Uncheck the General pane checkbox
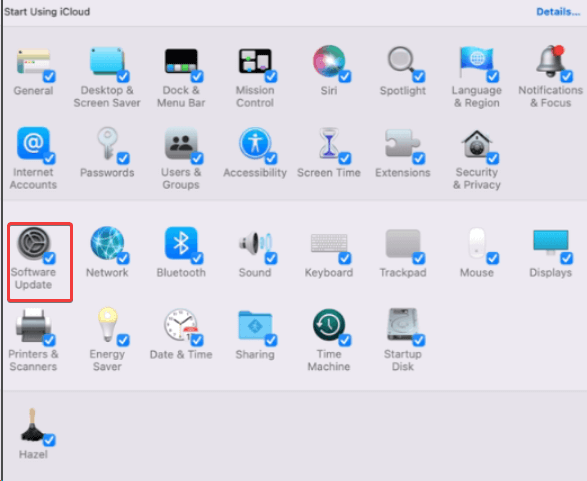This screenshot has height=481, width=587. [x=49, y=76]
